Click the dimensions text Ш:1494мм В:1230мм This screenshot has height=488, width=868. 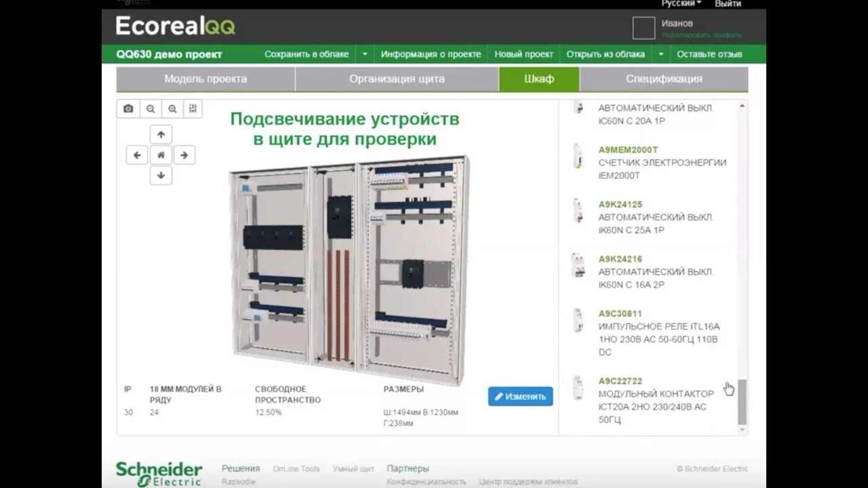coord(421,412)
